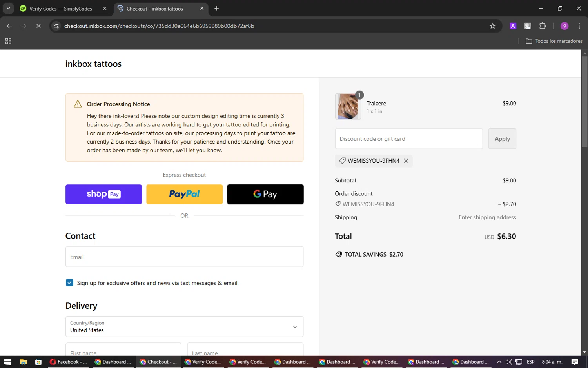Open the Todos los marcadores folder

554,41
